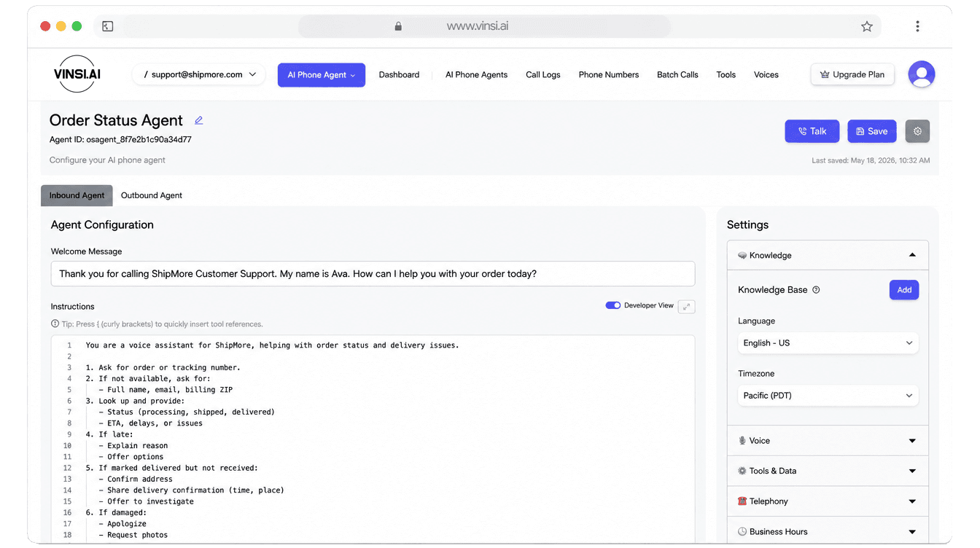Click the microphone icon next to Voice
The height and width of the screenshot is (548, 980).
[x=742, y=441]
